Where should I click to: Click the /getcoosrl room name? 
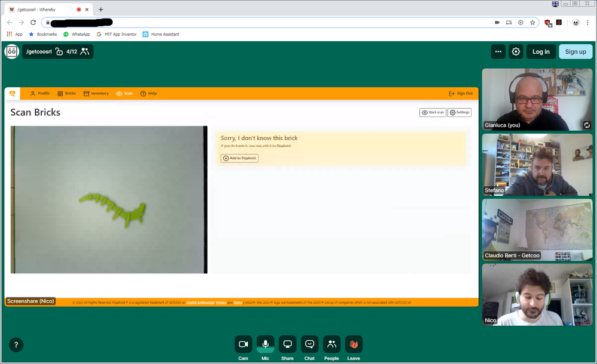tap(39, 51)
